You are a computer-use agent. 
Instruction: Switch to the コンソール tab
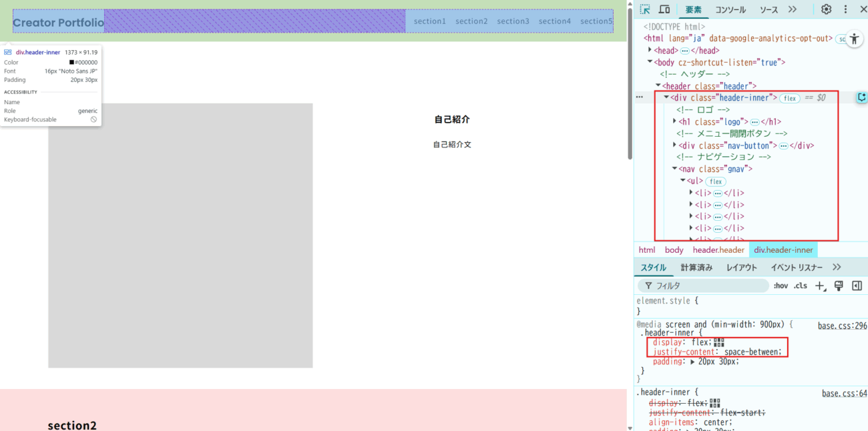click(730, 10)
